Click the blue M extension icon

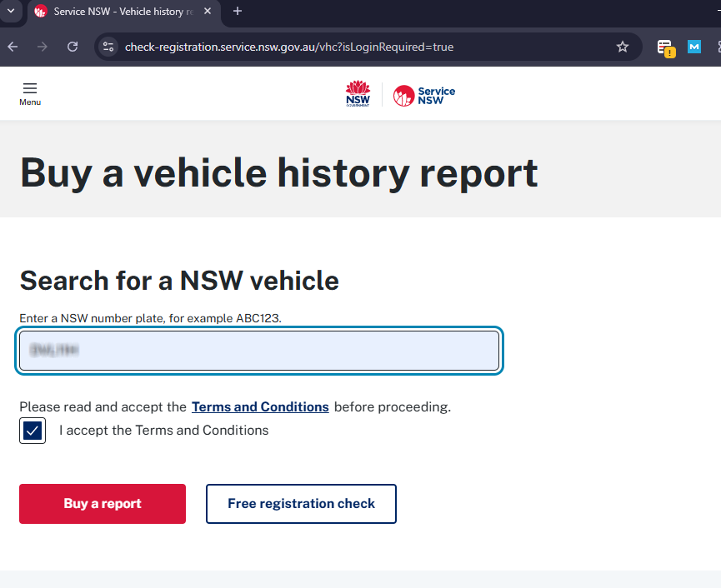tap(693, 47)
